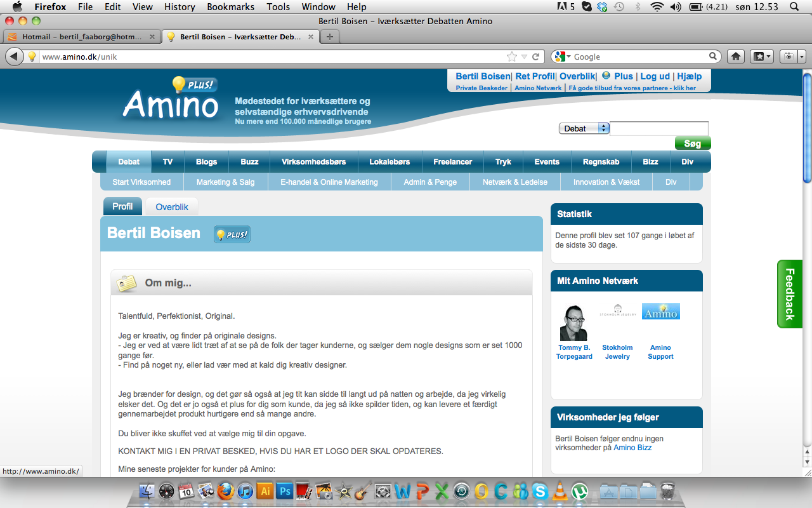Open the Tools menu
The image size is (812, 508).
(x=278, y=7)
